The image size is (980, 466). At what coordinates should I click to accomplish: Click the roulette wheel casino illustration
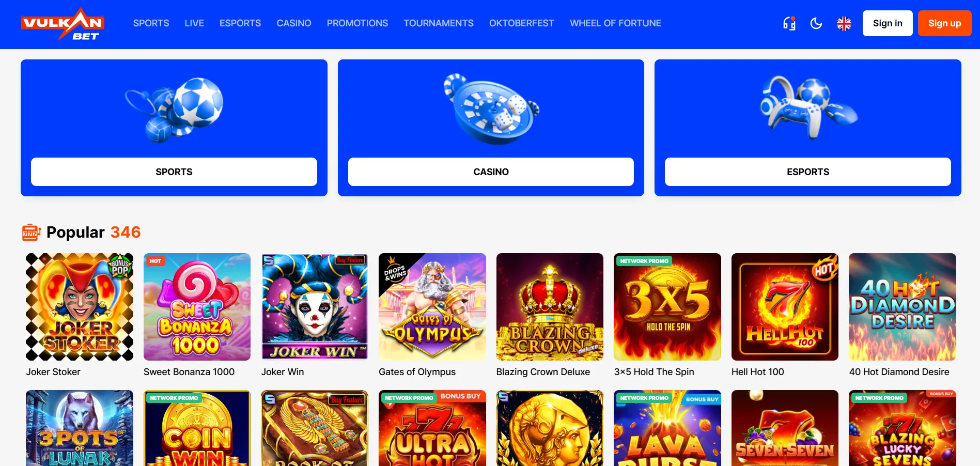[491, 109]
